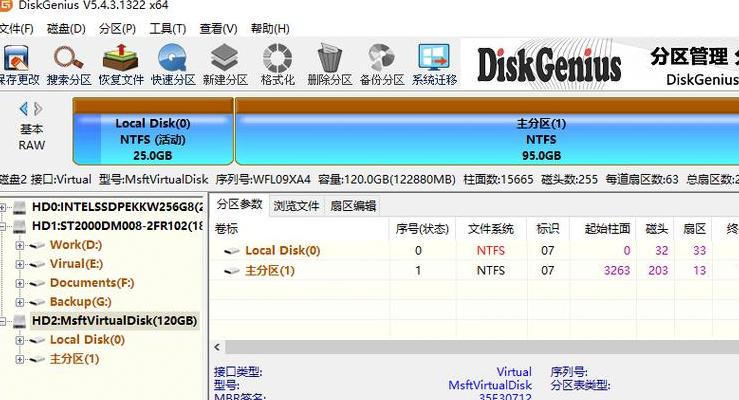This screenshot has height=400, width=739.
Task: Select Backup(G:) label in the disk tree
Action: [81, 302]
